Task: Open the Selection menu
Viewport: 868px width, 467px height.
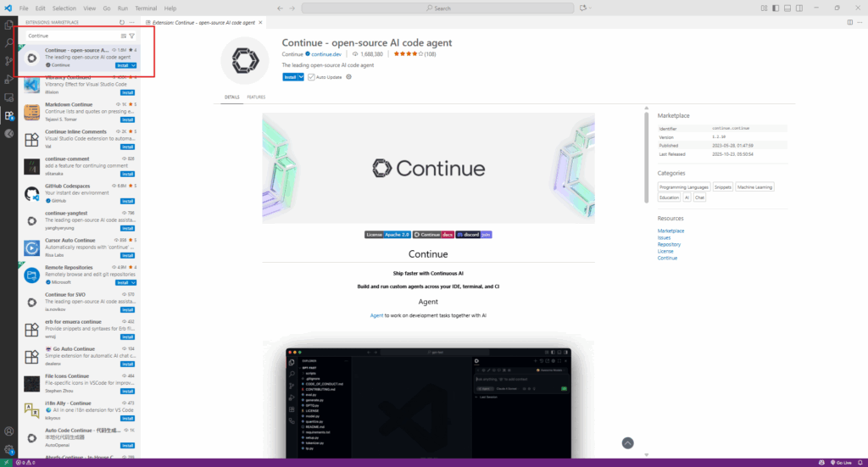Action: pos(64,8)
